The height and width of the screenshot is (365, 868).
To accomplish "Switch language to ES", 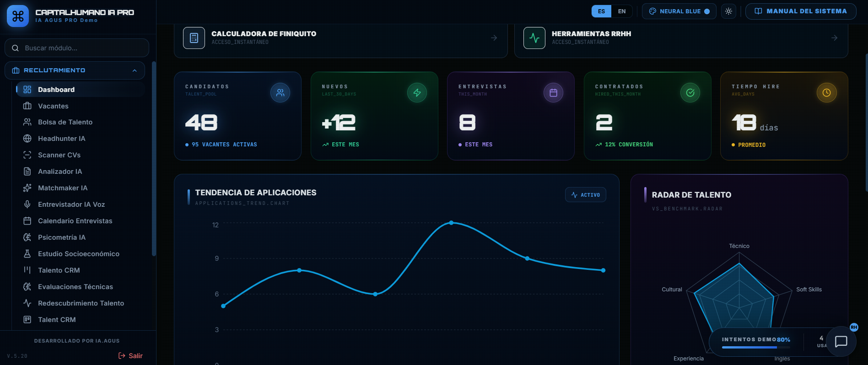I will pos(601,11).
